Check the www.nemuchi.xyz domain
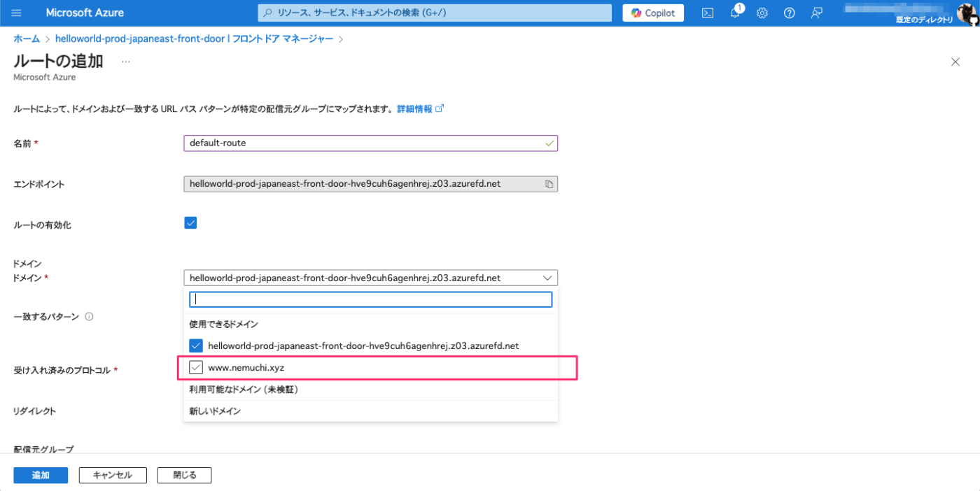The image size is (980, 491). [196, 367]
